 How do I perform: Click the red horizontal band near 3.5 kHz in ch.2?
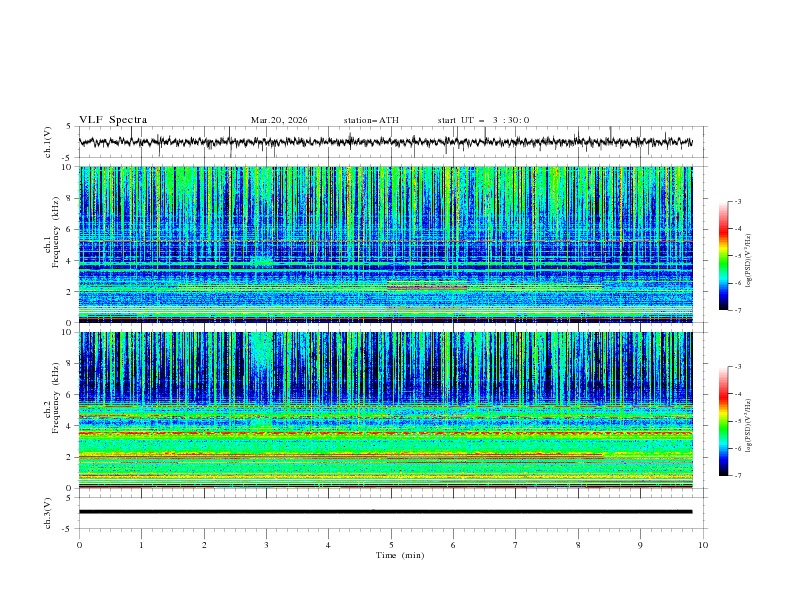385,433
